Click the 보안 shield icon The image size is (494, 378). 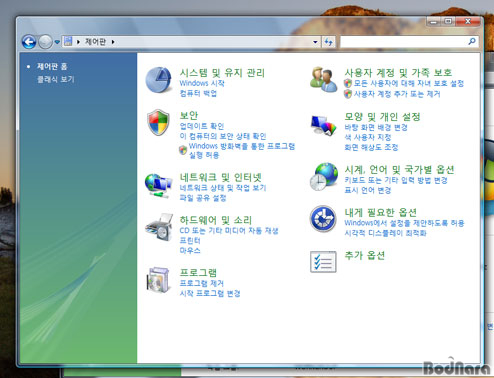(x=158, y=122)
